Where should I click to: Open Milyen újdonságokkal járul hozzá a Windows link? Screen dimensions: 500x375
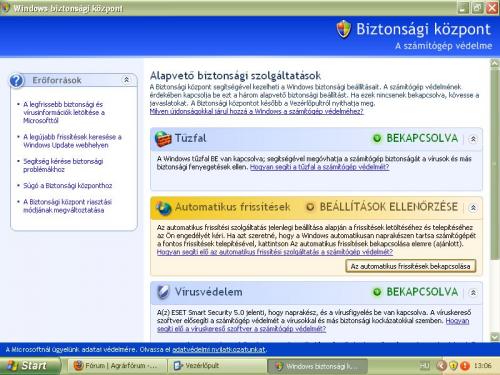(x=256, y=111)
